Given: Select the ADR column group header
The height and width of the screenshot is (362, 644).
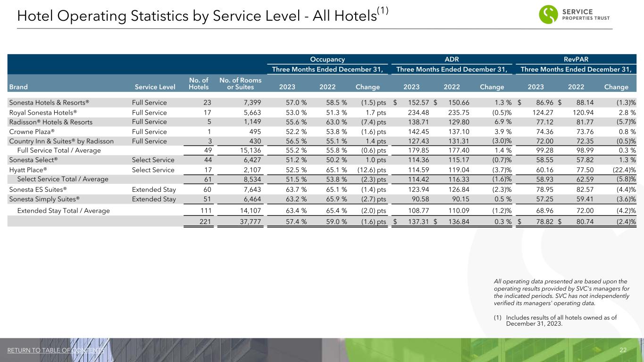Looking at the screenshot, I should 452,60.
